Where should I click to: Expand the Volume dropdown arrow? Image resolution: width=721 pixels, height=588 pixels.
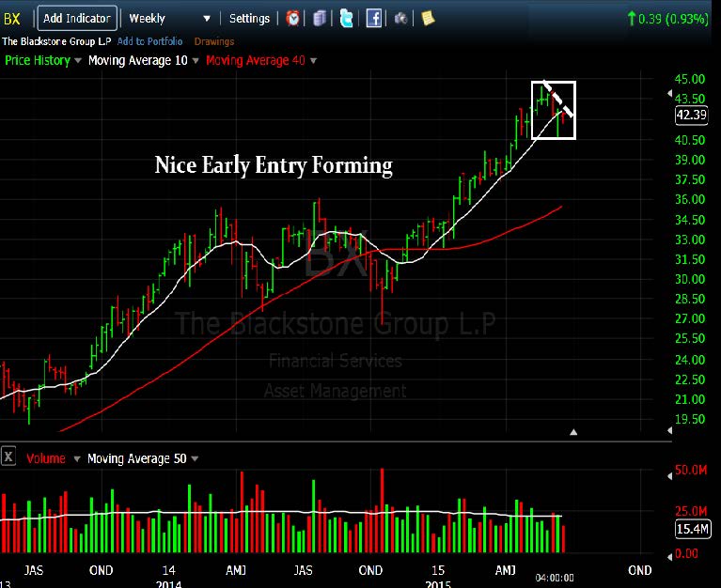[77, 459]
